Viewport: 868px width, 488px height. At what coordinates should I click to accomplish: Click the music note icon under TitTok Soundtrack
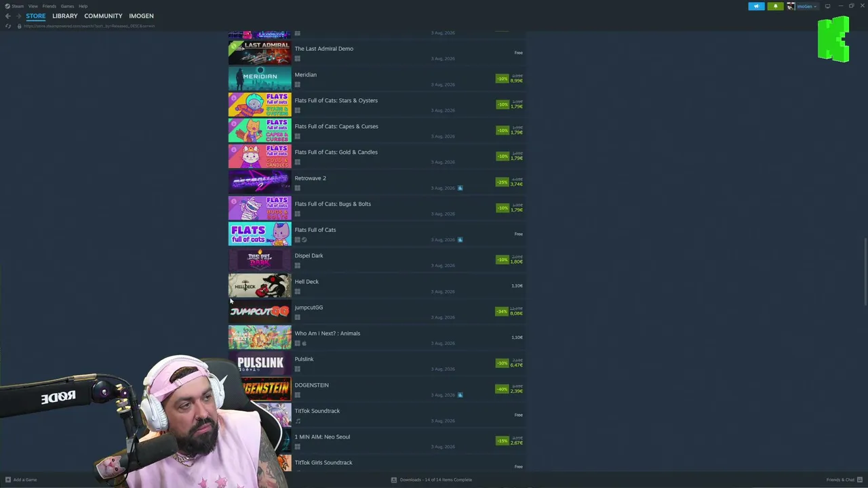click(x=297, y=421)
